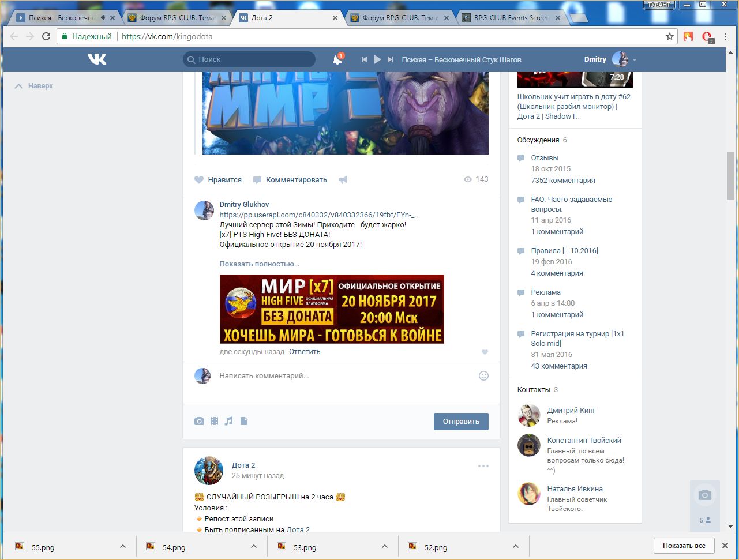Open video Школьник учит играть в доту #62
The width and height of the screenshot is (739, 560).
pyautogui.click(x=574, y=106)
